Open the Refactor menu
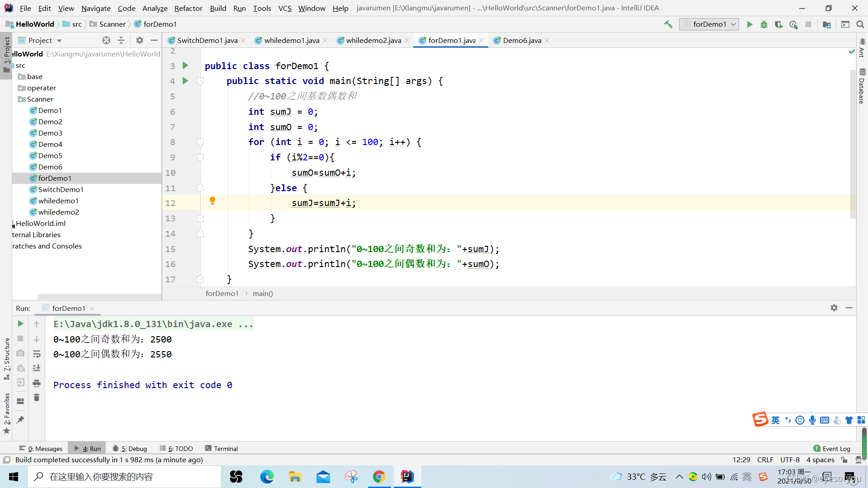The height and width of the screenshot is (488, 868). pyautogui.click(x=188, y=8)
